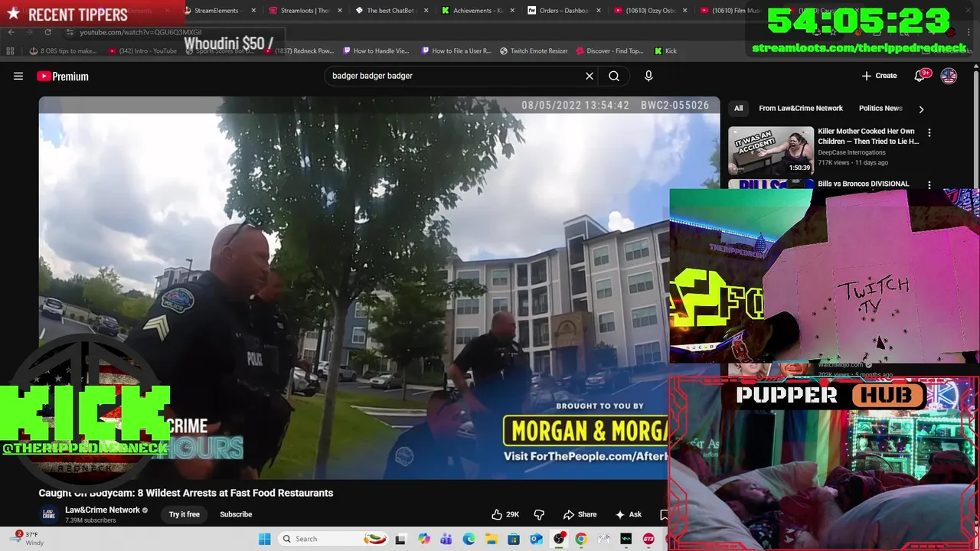Open File Explorer from the taskbar
The height and width of the screenshot is (551, 980).
(x=491, y=539)
